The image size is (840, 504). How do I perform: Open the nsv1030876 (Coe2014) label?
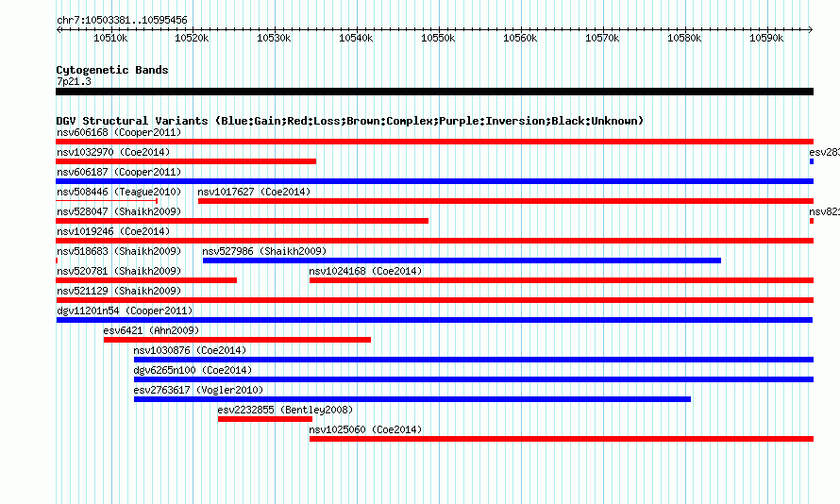point(190,350)
